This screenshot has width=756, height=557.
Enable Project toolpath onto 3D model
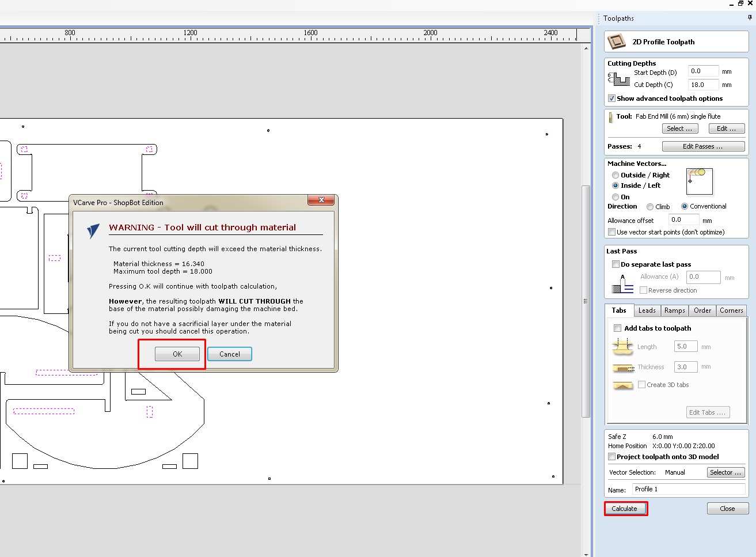coord(611,457)
